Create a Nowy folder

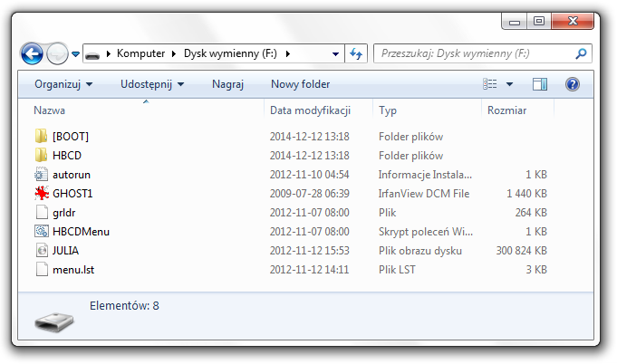[300, 84]
